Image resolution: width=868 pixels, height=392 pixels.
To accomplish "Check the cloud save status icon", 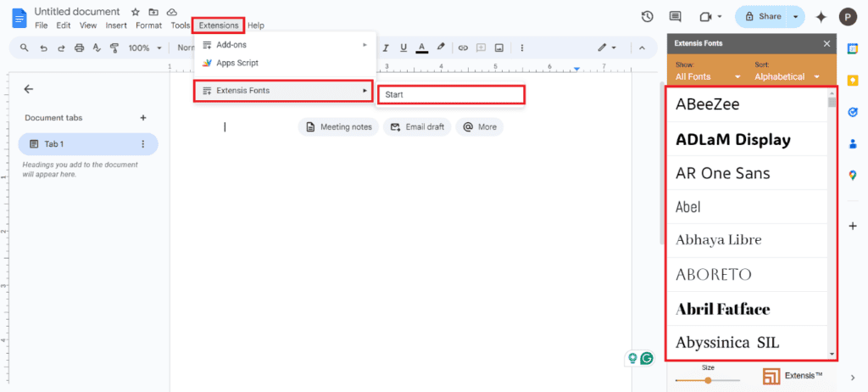I will tap(171, 12).
